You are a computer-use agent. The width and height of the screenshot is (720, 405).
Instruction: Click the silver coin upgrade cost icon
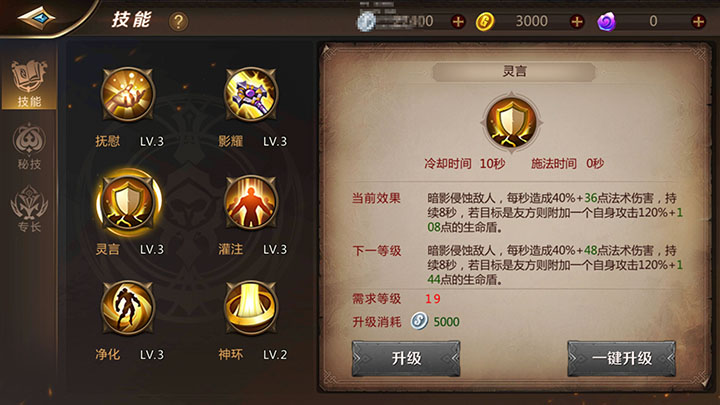[419, 321]
